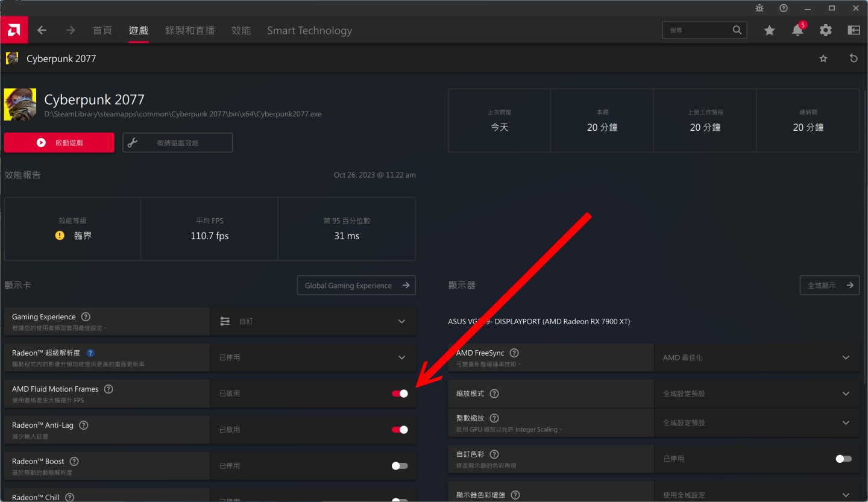Switch to Smart Technology tab
The width and height of the screenshot is (868, 502).
309,30
